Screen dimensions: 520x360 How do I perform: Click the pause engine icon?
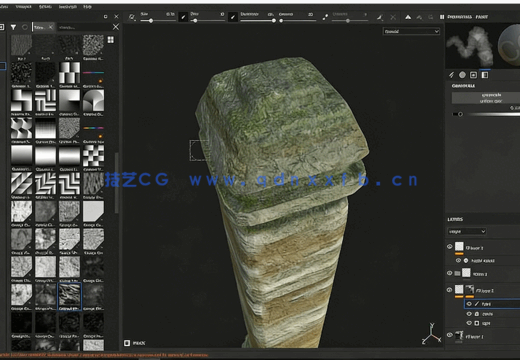click(442, 17)
